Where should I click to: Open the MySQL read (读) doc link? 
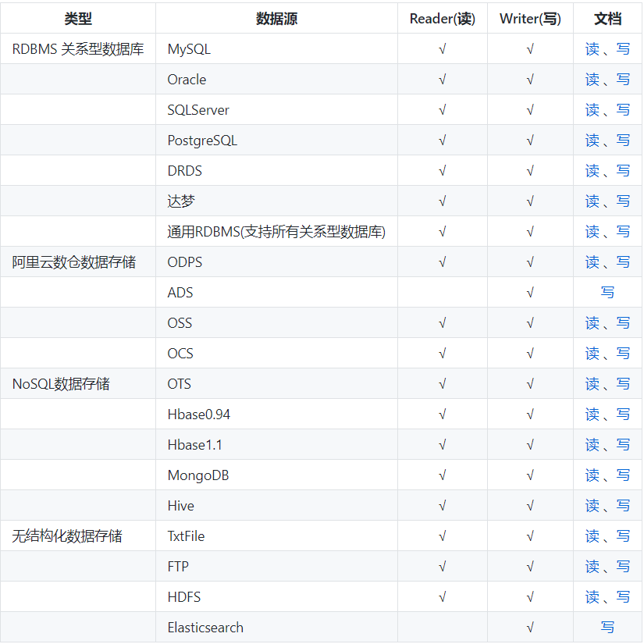592,49
